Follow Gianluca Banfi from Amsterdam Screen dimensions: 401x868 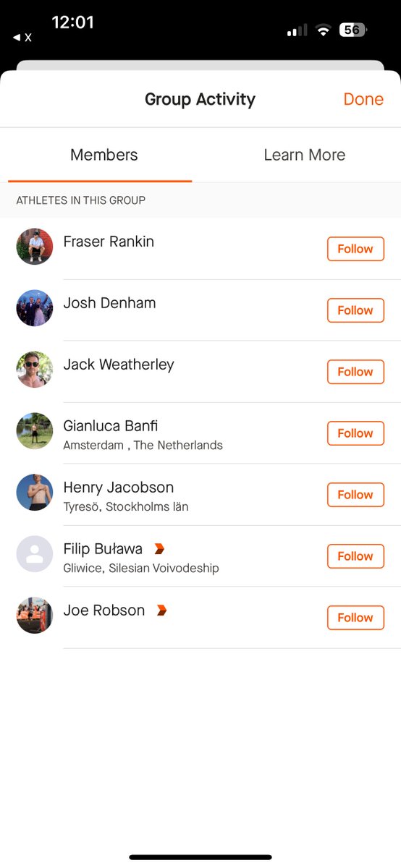(x=355, y=433)
